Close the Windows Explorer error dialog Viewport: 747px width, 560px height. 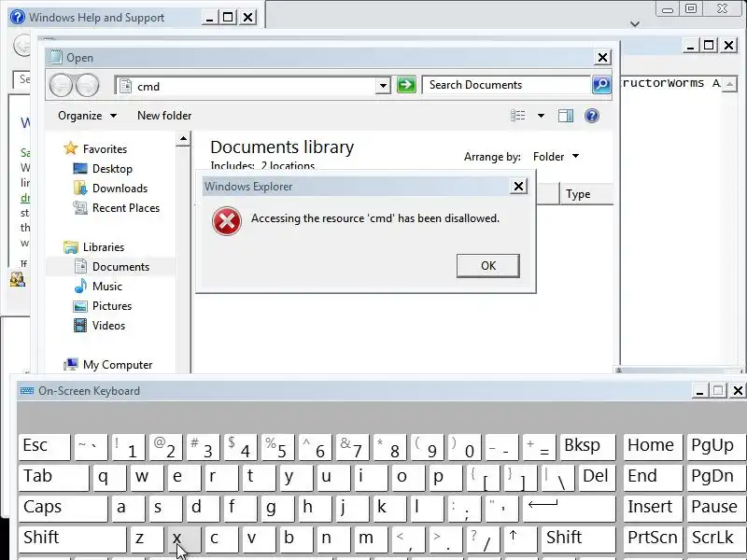[518, 186]
